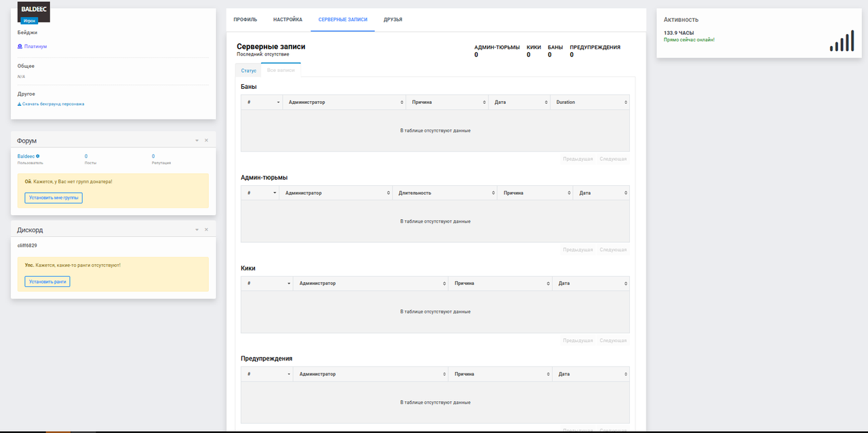Click the cliff6829 Discord username
This screenshot has width=868, height=433.
coord(27,246)
